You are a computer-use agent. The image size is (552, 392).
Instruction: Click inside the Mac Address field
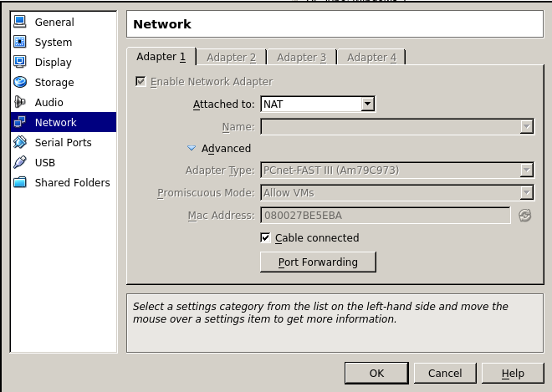385,216
